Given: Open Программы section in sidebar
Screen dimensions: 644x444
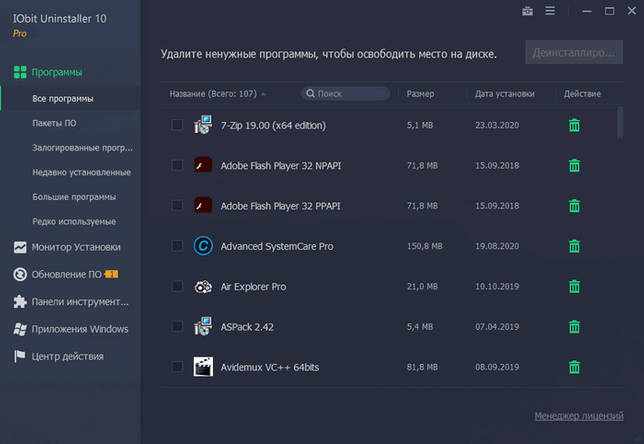Looking at the screenshot, I should (x=57, y=72).
